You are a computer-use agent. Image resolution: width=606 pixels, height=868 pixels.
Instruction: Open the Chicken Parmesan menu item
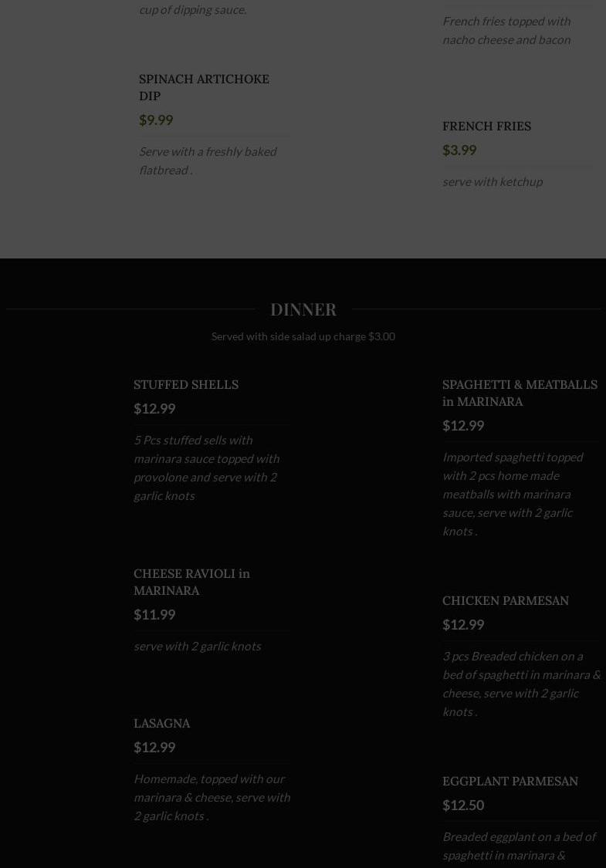(505, 600)
